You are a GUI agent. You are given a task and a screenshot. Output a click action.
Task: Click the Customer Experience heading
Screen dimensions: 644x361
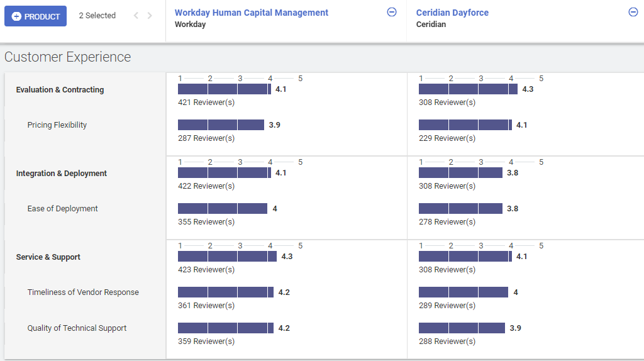pos(68,57)
